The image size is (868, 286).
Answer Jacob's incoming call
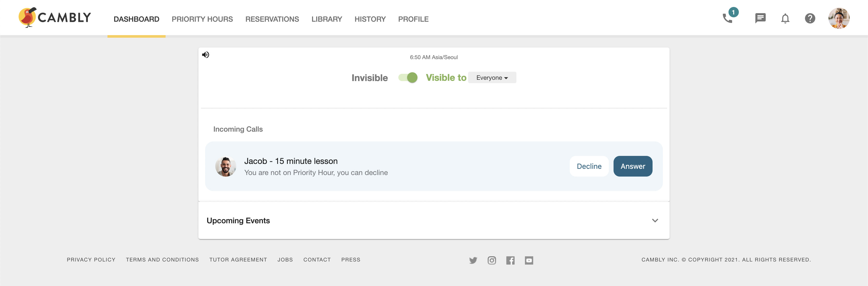click(632, 166)
